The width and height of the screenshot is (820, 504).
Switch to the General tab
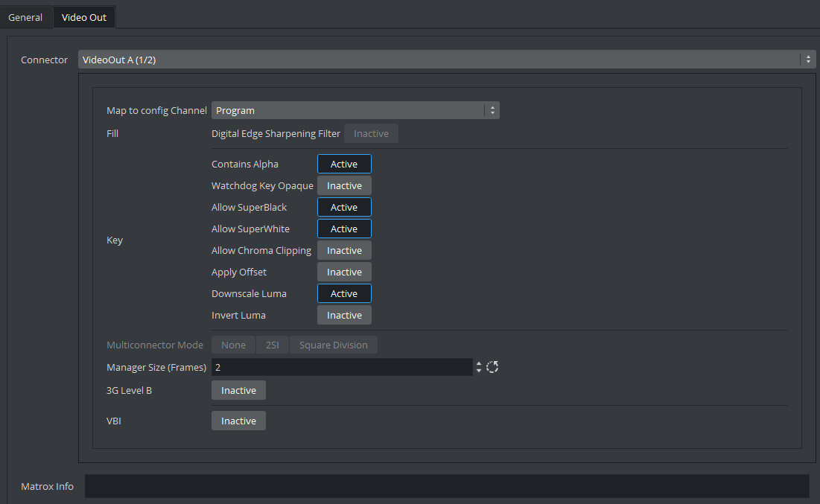point(25,17)
